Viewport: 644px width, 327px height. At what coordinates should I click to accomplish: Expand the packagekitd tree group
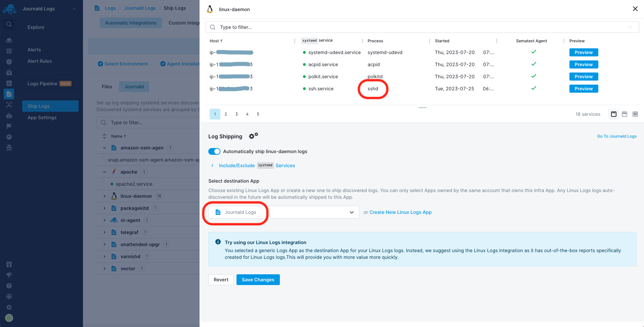(x=104, y=208)
